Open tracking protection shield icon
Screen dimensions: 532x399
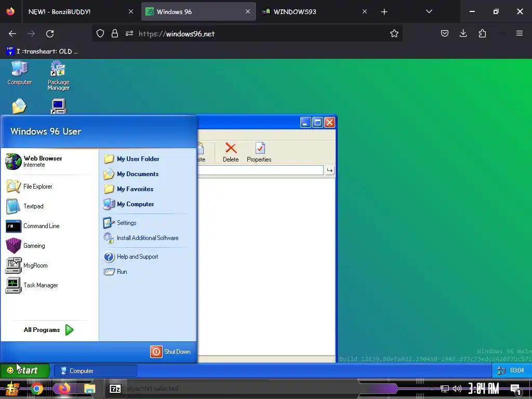point(100,33)
